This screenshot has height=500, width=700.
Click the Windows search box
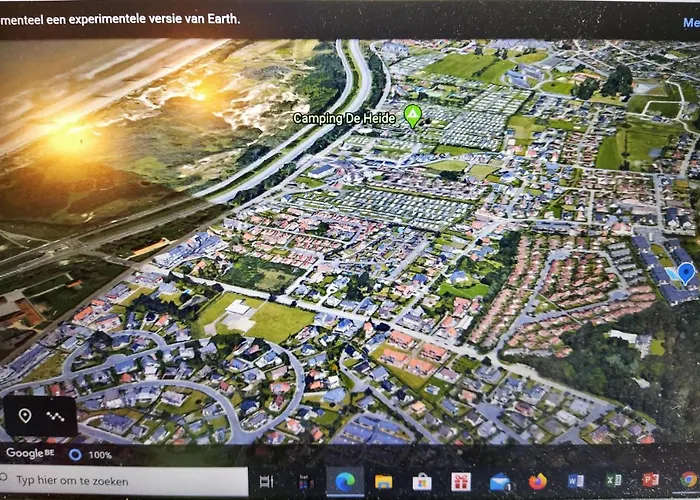tap(124, 481)
